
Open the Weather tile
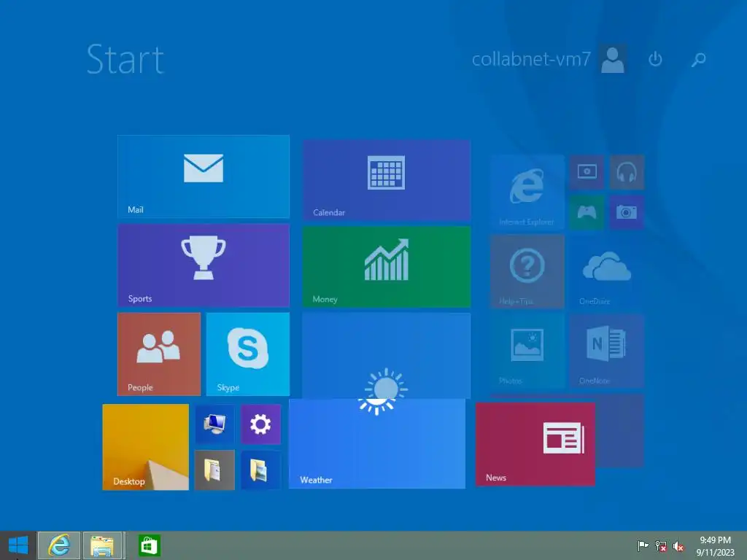tap(377, 443)
